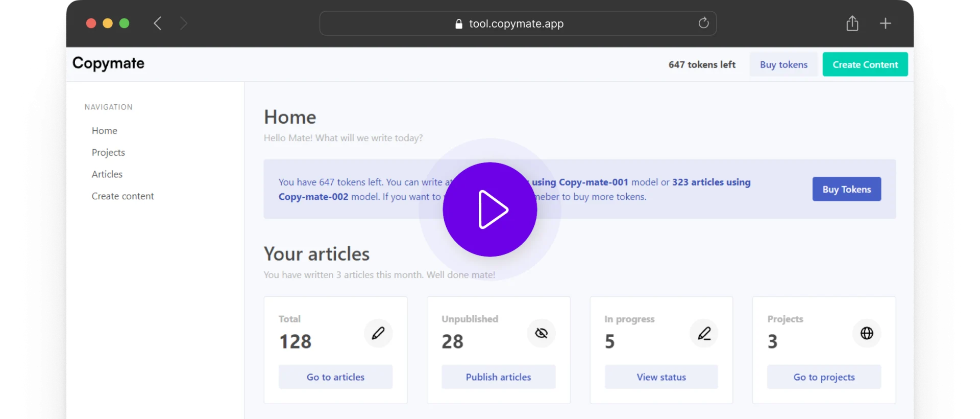Viewport: 980px width, 419px height.
Task: Click the Go to articles button
Action: click(x=335, y=377)
